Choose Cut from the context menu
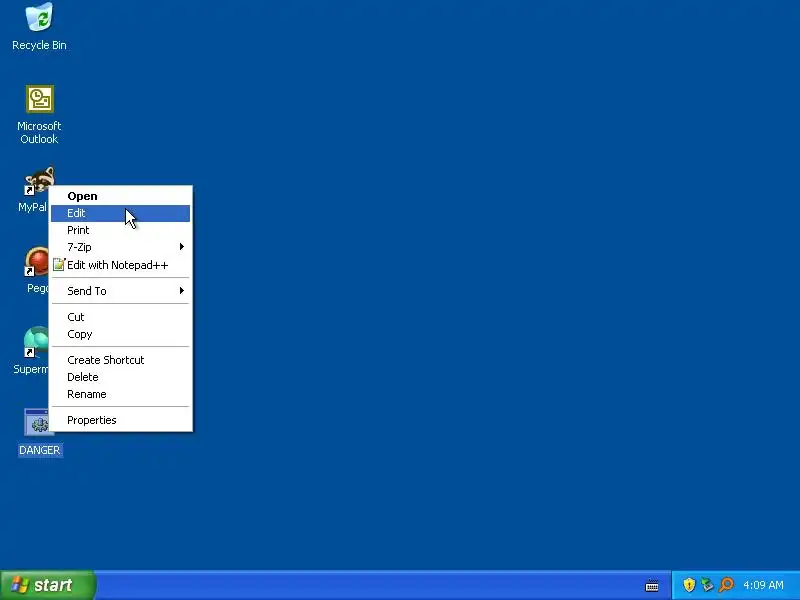800x600 pixels. (120, 317)
